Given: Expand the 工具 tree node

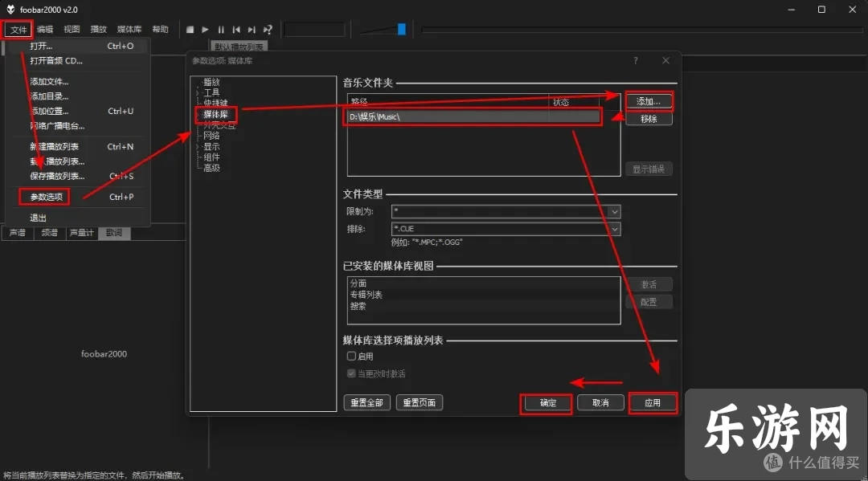Looking at the screenshot, I should point(198,92).
